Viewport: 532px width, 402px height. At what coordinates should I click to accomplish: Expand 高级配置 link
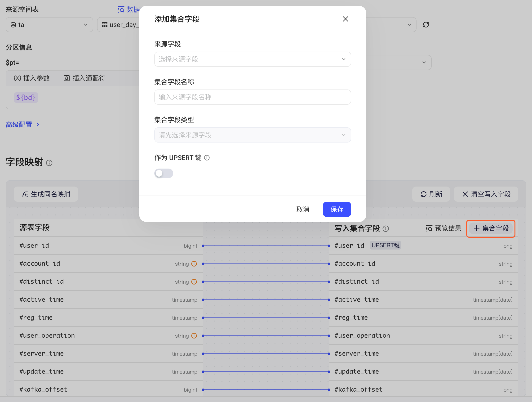tap(23, 125)
